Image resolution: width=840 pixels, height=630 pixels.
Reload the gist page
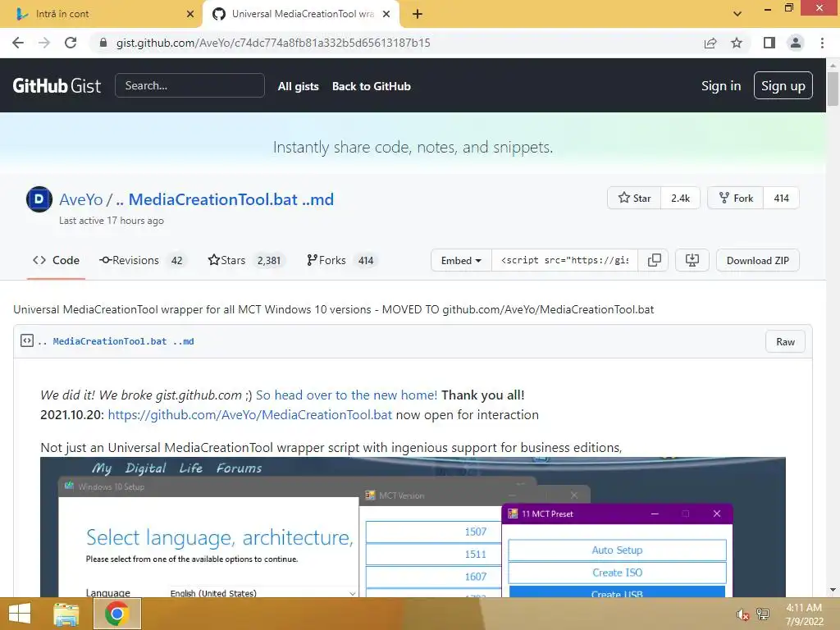[71, 43]
